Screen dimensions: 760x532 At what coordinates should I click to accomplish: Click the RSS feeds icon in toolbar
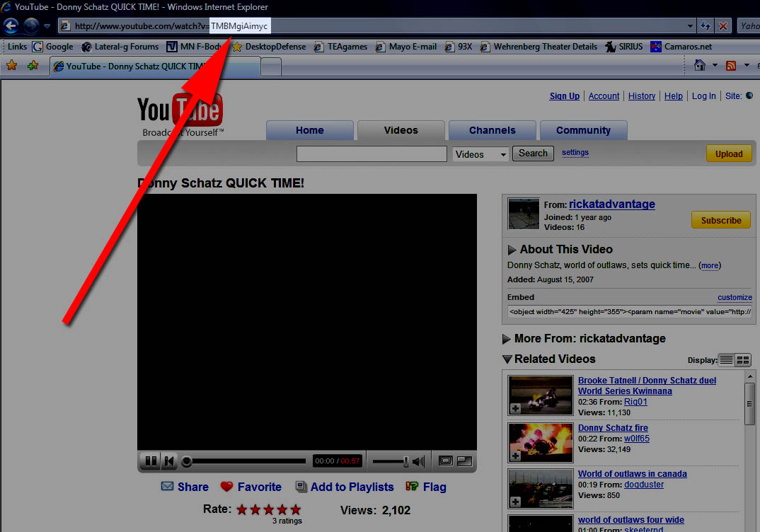[730, 66]
